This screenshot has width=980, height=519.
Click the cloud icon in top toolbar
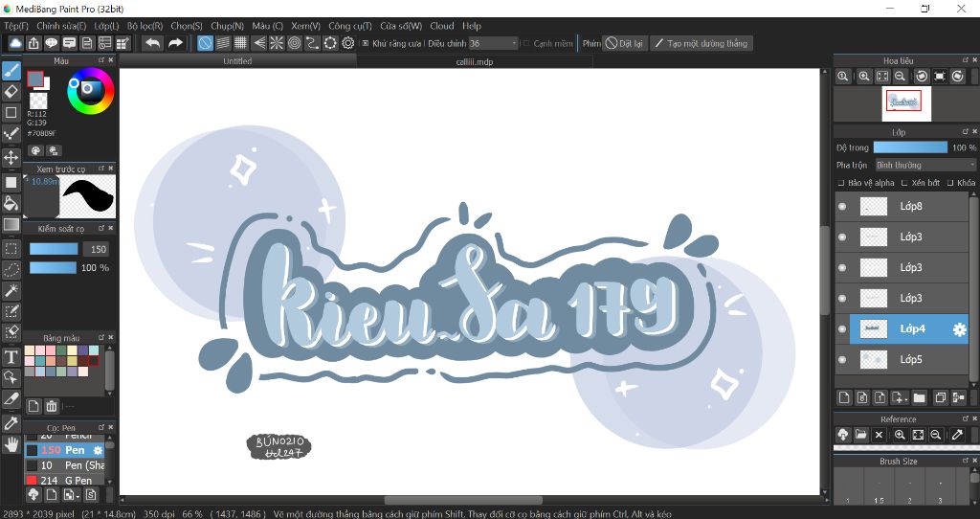point(15,43)
